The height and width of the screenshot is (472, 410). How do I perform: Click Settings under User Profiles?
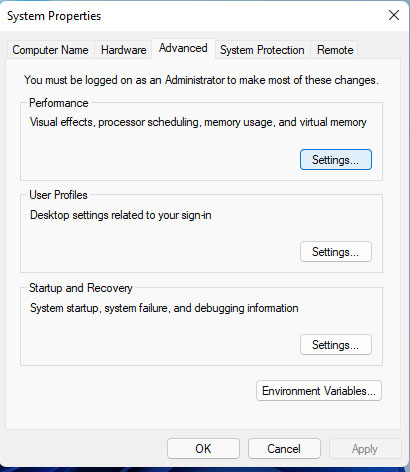pyautogui.click(x=336, y=252)
